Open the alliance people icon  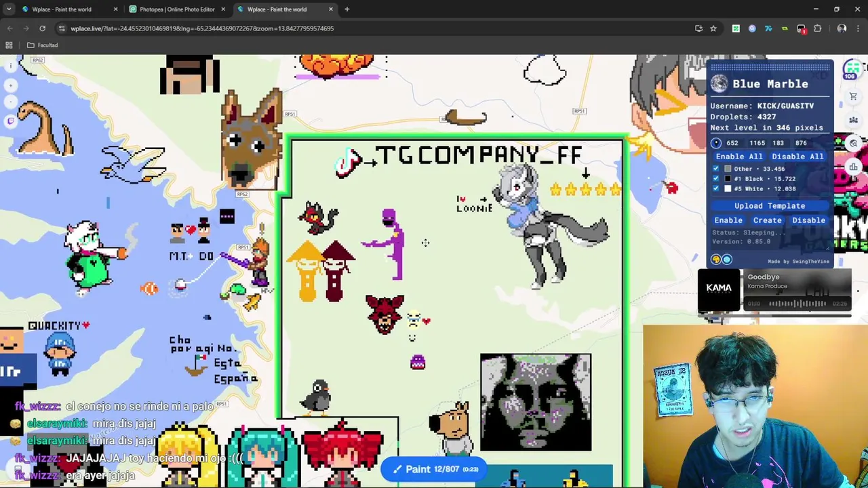pyautogui.click(x=853, y=120)
